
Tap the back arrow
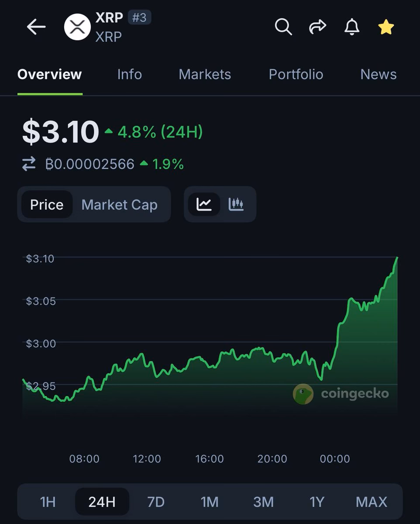(36, 27)
